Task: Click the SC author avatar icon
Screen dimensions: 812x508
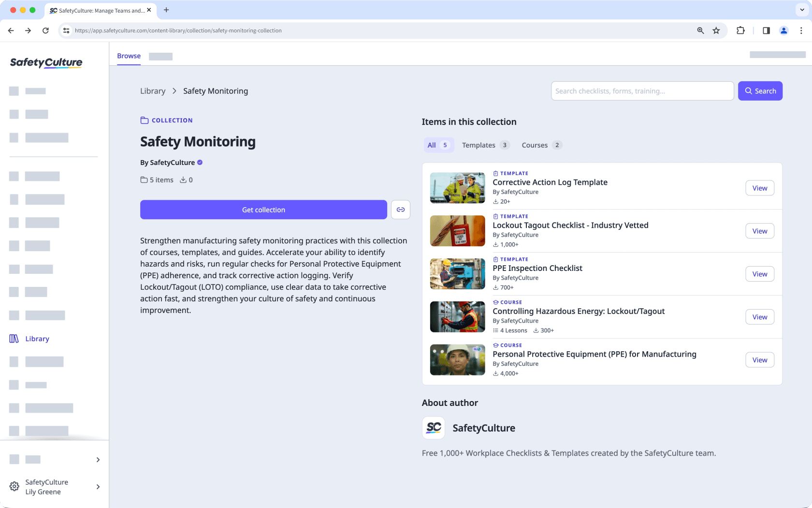Action: coord(434,428)
